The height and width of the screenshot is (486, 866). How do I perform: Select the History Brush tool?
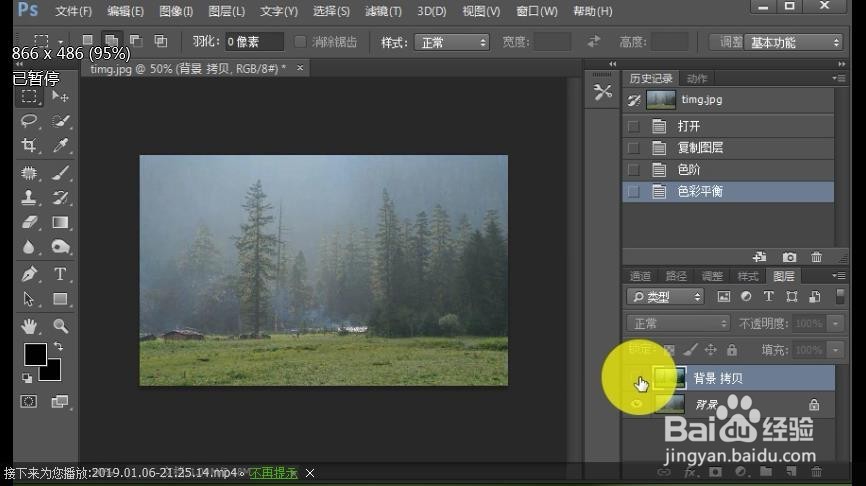[60, 198]
